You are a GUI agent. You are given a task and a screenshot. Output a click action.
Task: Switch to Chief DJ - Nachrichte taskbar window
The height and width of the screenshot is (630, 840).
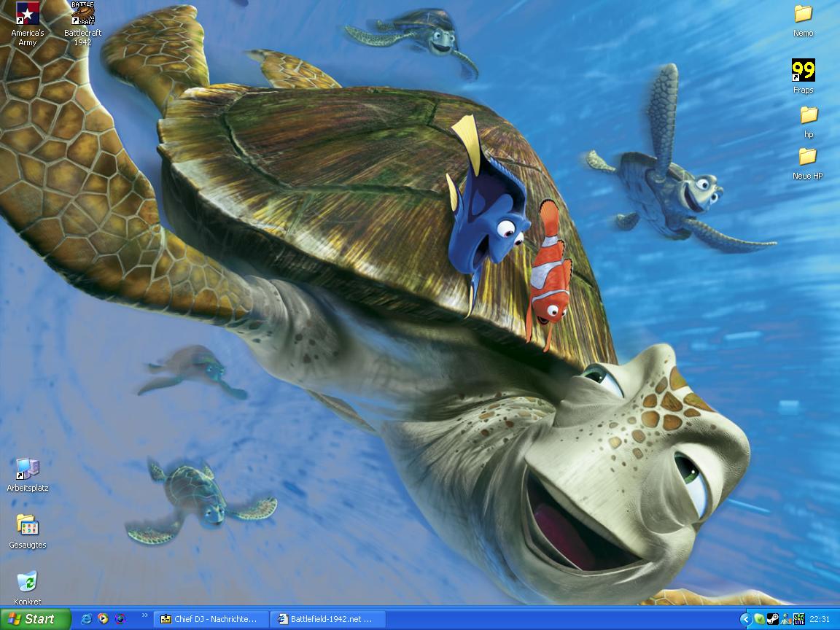pyautogui.click(x=211, y=619)
